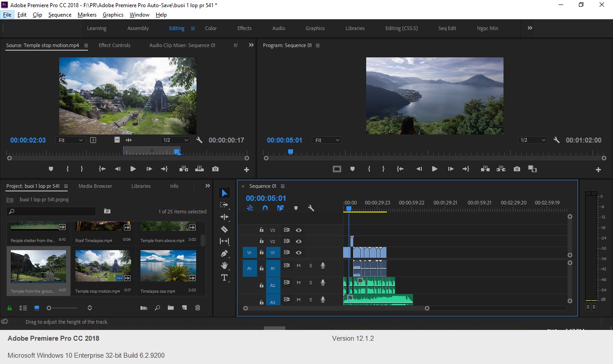Click Export Frame camera in Program monitor
This screenshot has width=613, height=364.
[517, 169]
